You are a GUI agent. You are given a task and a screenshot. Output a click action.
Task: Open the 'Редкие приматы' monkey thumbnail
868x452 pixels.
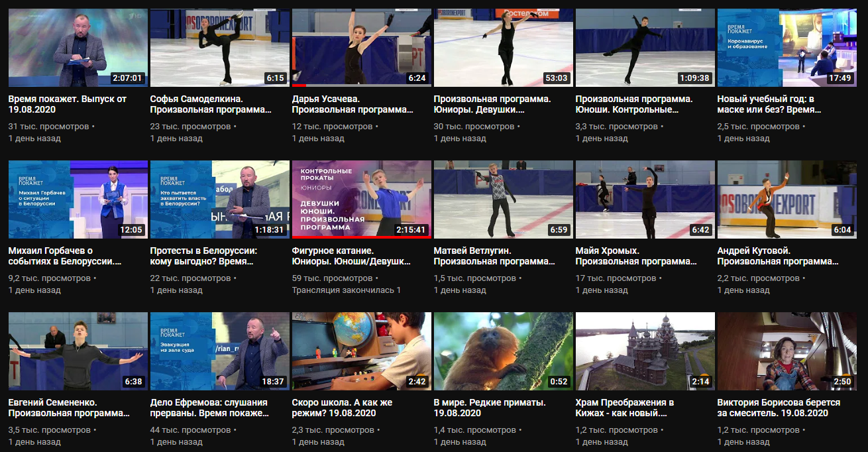503,351
